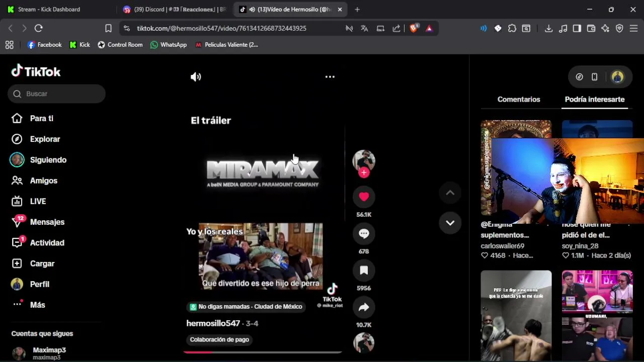Viewport: 644px width, 362px height.
Task: Click the TikTok logo
Action: pos(36,71)
